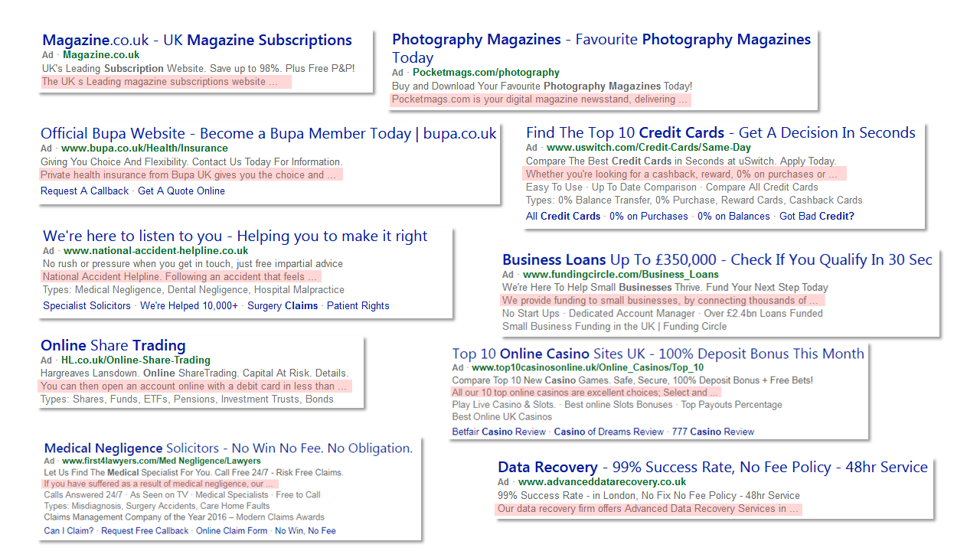Follow the No Win, No Fee sitelink
980x551 pixels.
click(x=305, y=531)
